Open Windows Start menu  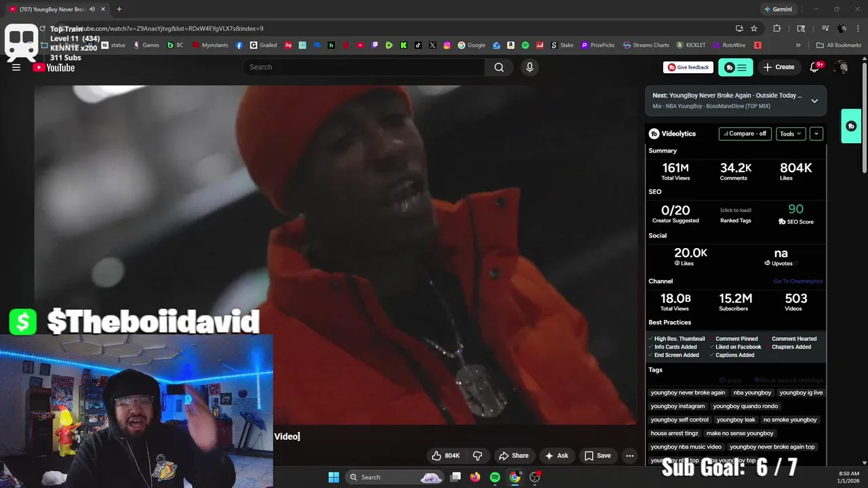click(334, 477)
